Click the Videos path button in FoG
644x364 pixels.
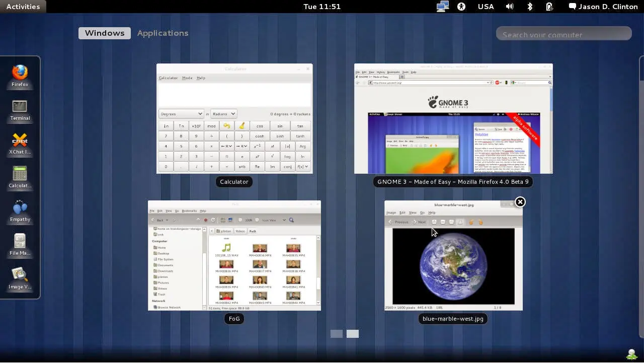pyautogui.click(x=240, y=231)
